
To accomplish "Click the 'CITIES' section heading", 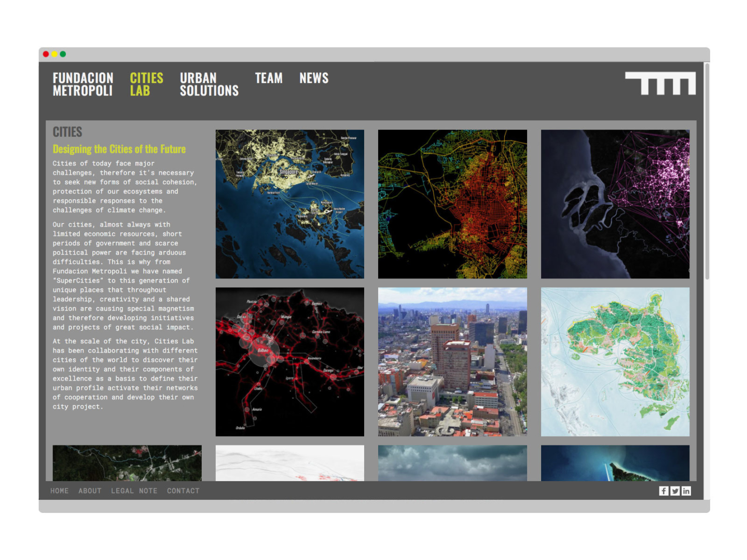I will [x=67, y=132].
